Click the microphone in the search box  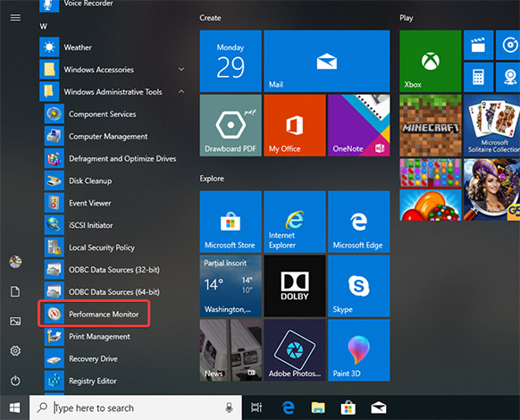(229, 407)
